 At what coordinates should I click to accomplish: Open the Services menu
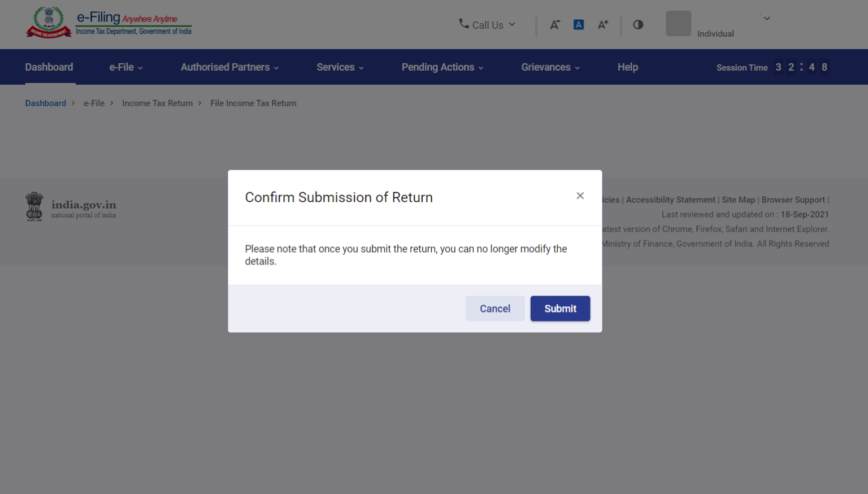pos(340,67)
